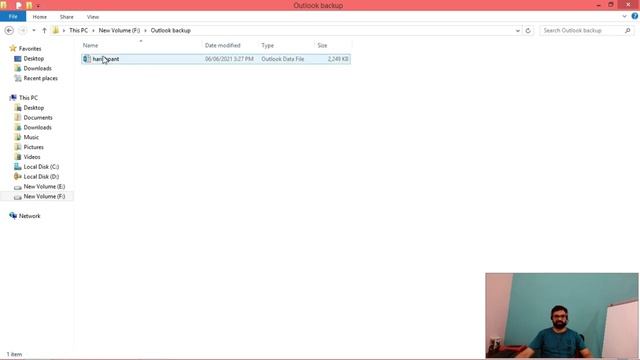
Task: Go up one folder level
Action: 44,31
